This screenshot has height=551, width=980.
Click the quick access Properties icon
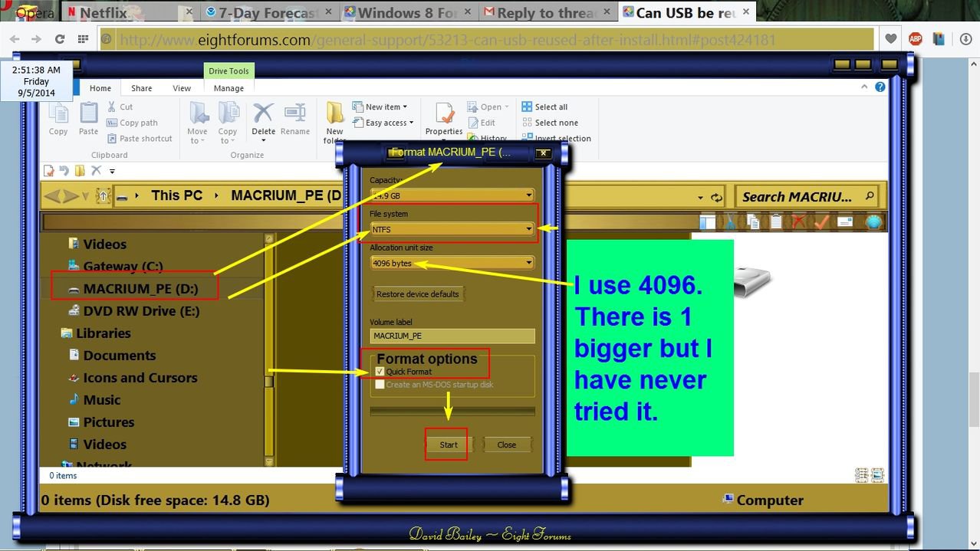(x=49, y=170)
